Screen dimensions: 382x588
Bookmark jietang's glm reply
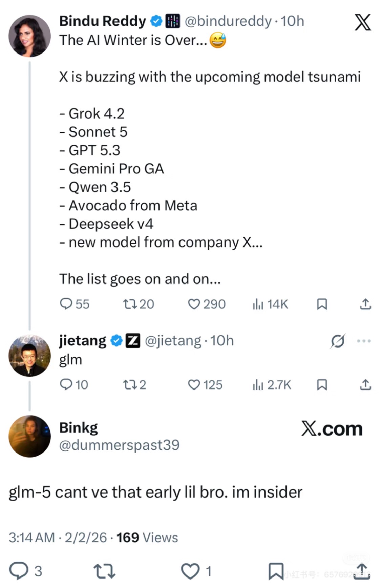322,385
